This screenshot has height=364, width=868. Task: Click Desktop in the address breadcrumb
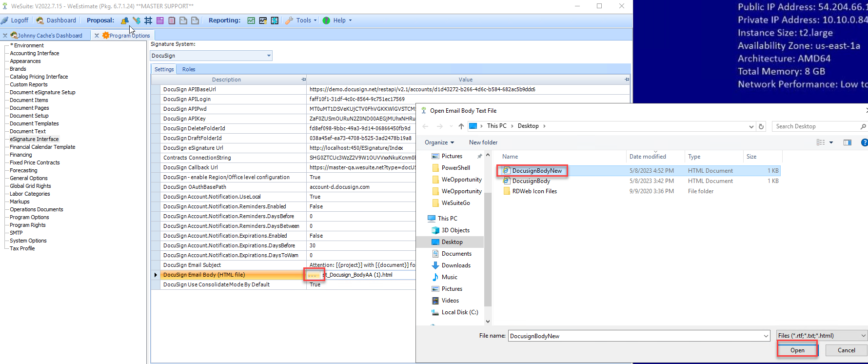point(528,126)
